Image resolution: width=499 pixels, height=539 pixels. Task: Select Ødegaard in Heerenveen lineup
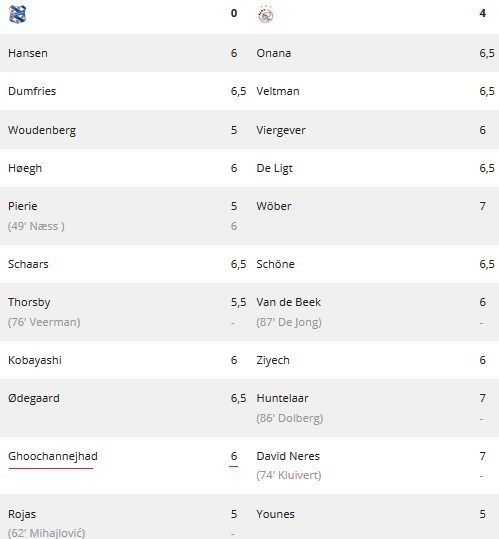coord(34,398)
